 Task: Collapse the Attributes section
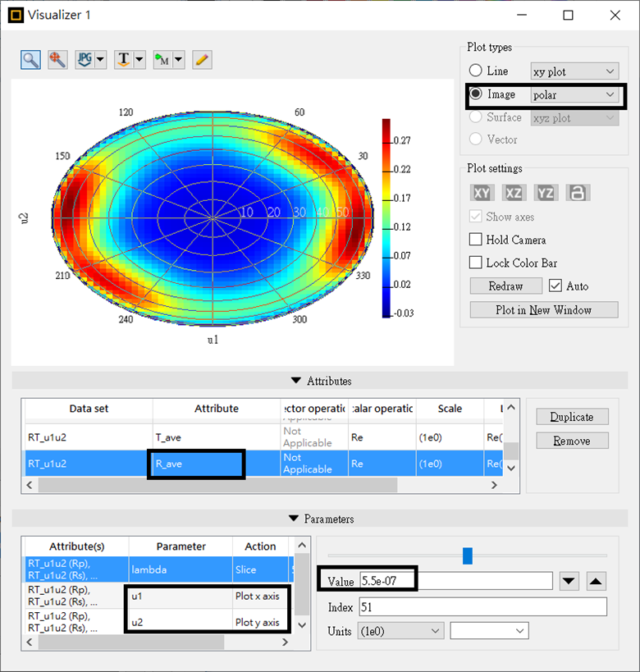tap(295, 381)
